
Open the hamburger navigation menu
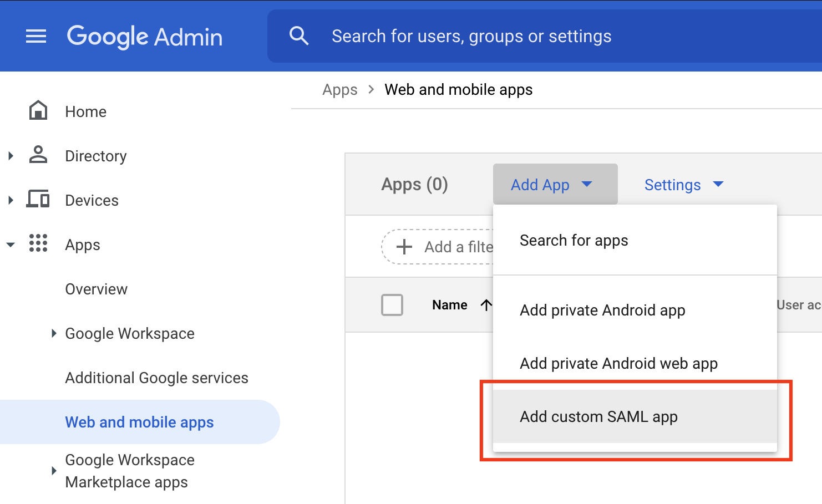[36, 36]
